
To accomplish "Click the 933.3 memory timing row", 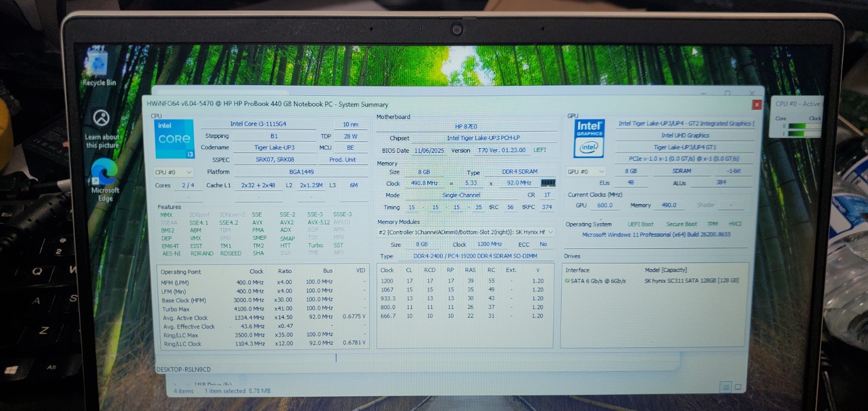I will [464, 299].
